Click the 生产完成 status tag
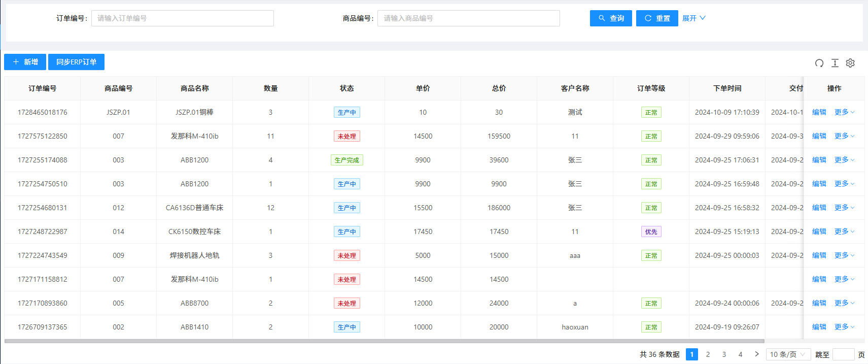The width and height of the screenshot is (868, 364). coord(347,160)
